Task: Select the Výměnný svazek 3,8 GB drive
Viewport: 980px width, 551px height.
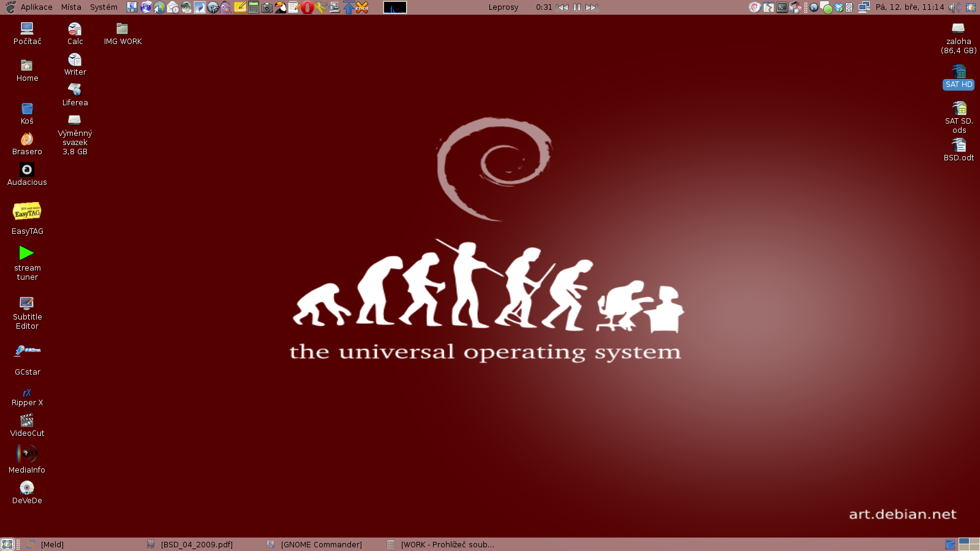Action: click(x=75, y=135)
